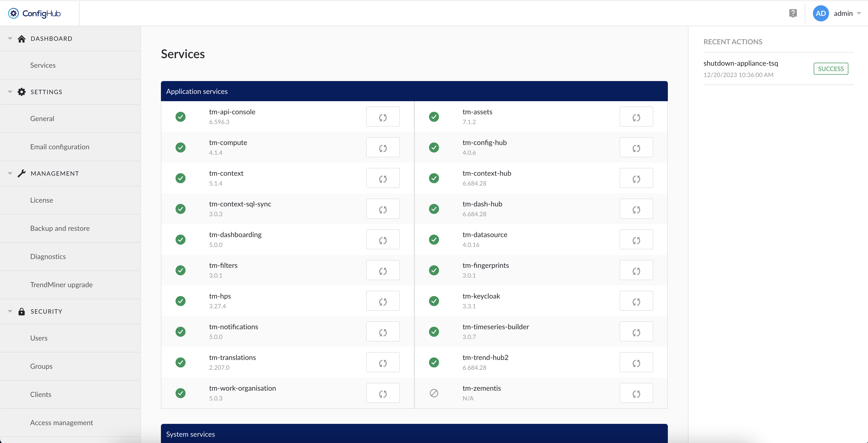868x443 pixels.
Task: Restart the tm-context-hub service
Action: click(x=636, y=178)
